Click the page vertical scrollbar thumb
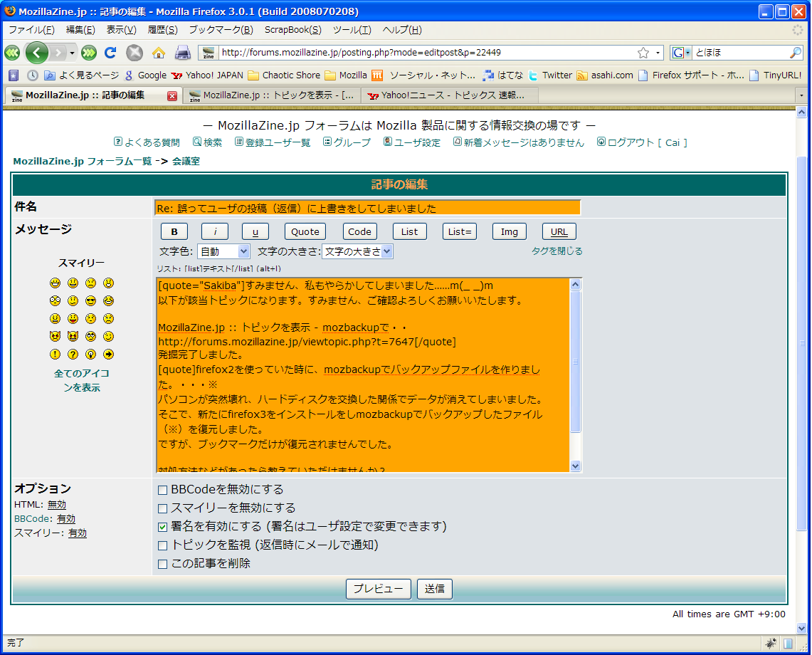Viewport: 812px width, 655px height. [801, 343]
